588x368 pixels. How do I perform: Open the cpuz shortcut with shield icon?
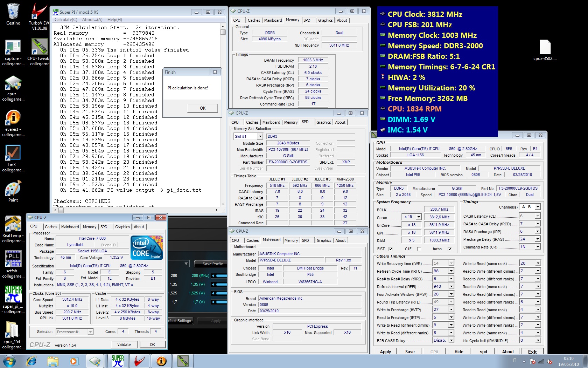click(13, 88)
